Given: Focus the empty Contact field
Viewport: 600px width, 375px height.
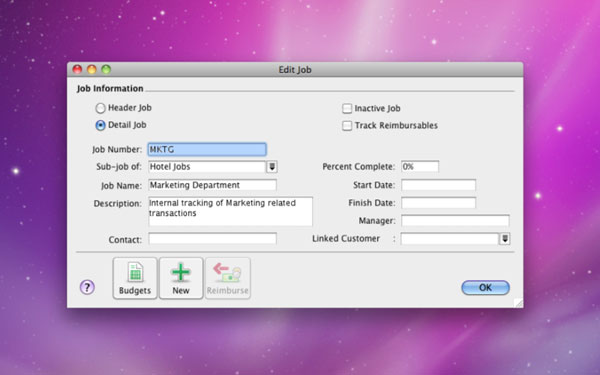Looking at the screenshot, I should [212, 238].
